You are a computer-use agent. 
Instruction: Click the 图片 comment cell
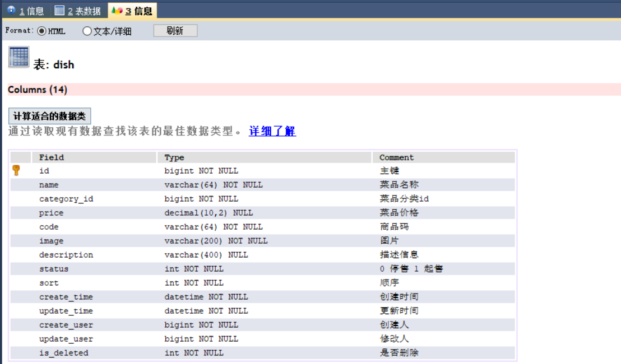tap(443, 241)
